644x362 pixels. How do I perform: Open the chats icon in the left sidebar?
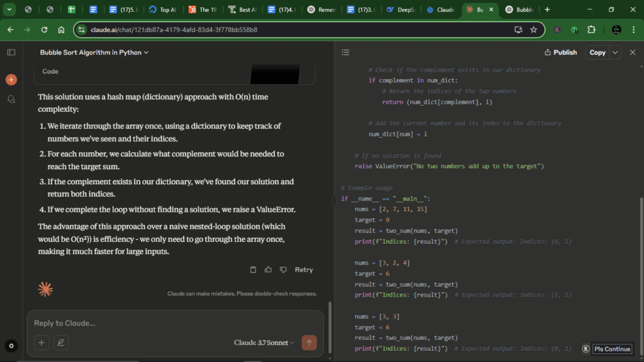(x=11, y=99)
